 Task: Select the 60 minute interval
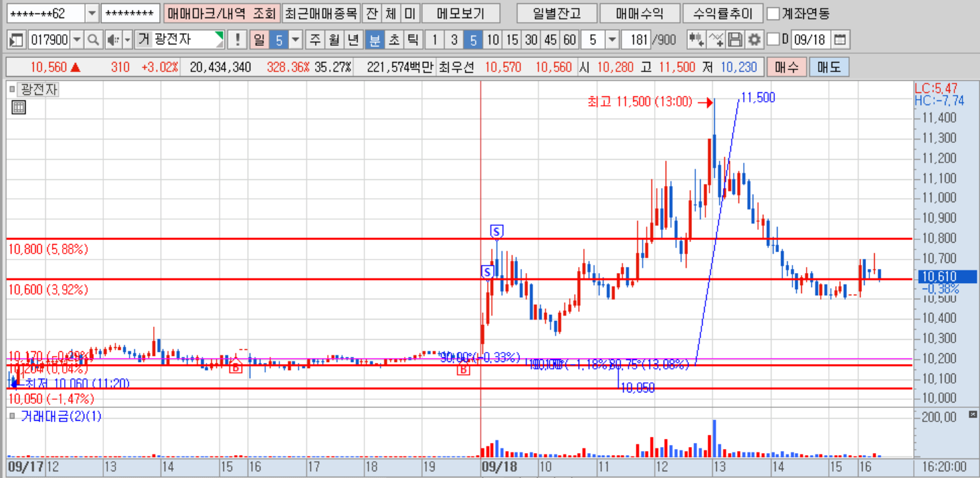(x=570, y=40)
